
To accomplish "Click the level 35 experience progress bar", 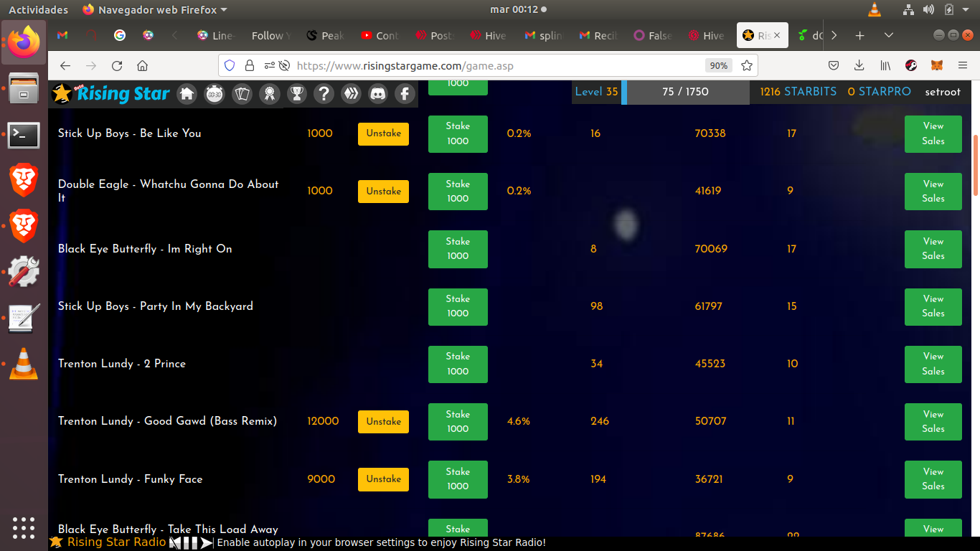I will click(x=685, y=92).
